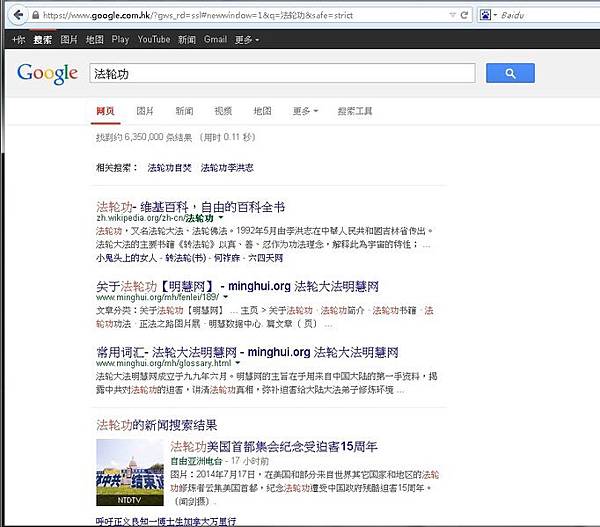Open result 常用词汇- 法轮大法明慧网 title

pyautogui.click(x=247, y=352)
